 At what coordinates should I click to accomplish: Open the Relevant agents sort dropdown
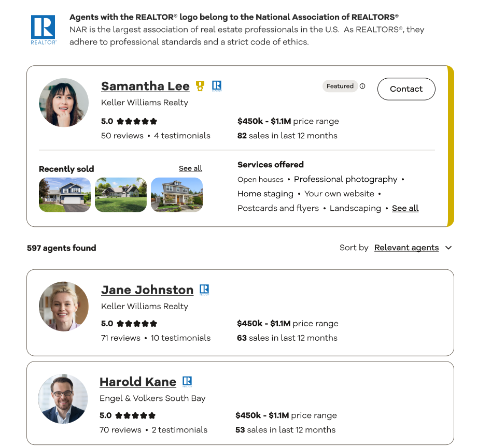[x=406, y=248]
